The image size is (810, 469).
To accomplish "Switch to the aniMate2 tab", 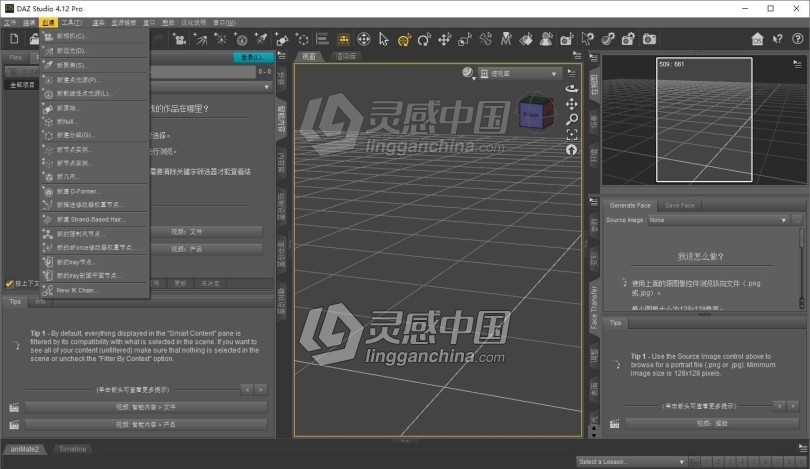I will (25, 449).
